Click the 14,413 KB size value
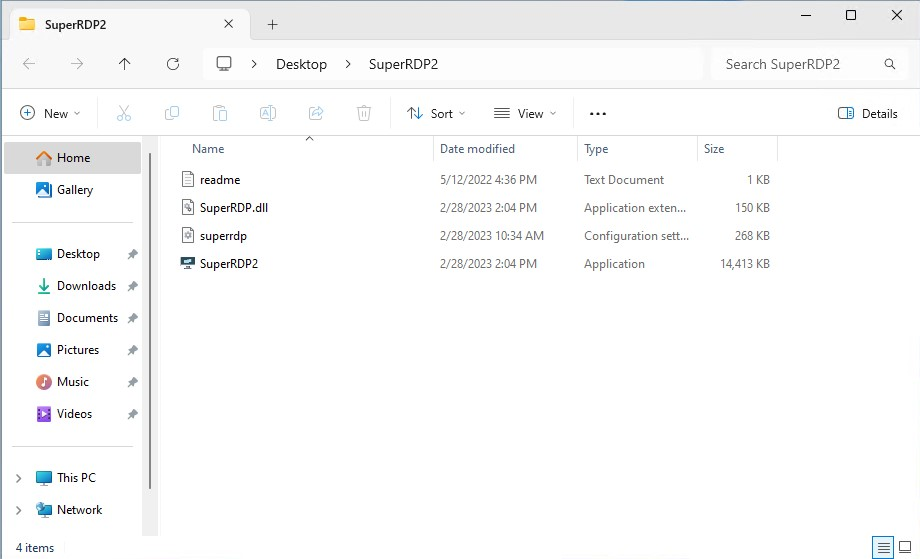 coord(745,264)
